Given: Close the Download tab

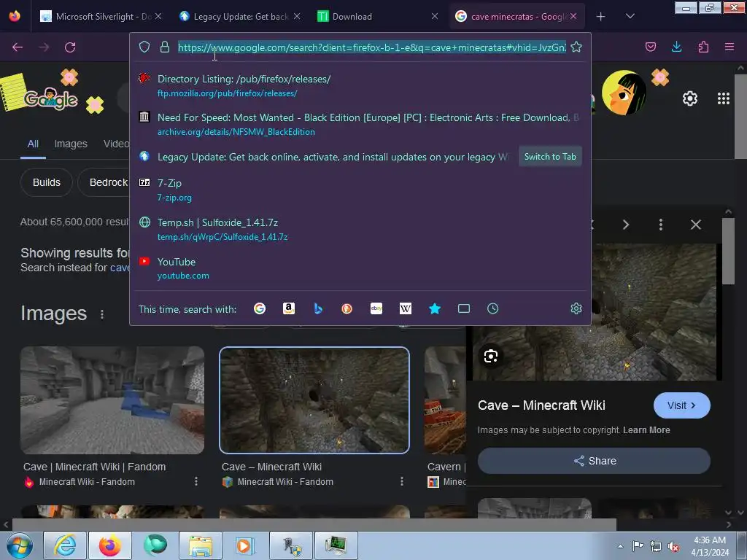Looking at the screenshot, I should (x=435, y=17).
